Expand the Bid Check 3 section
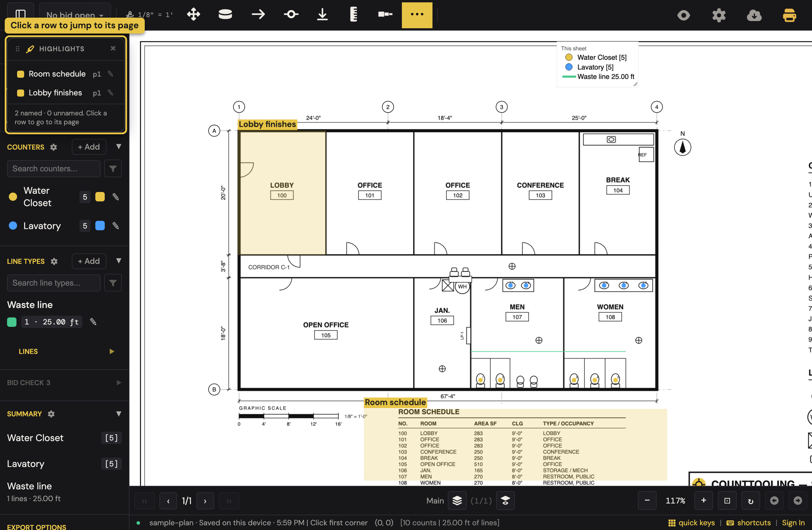The image size is (812, 530). [119, 382]
